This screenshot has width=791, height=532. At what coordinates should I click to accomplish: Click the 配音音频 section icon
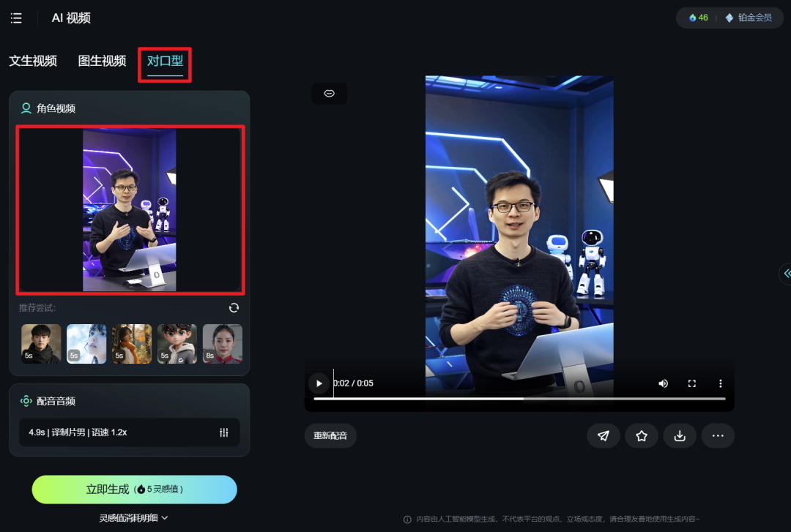(x=26, y=401)
